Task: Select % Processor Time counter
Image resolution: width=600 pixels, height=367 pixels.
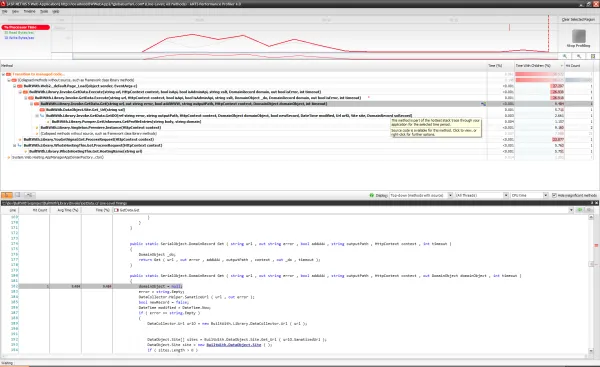Action: [25, 27]
